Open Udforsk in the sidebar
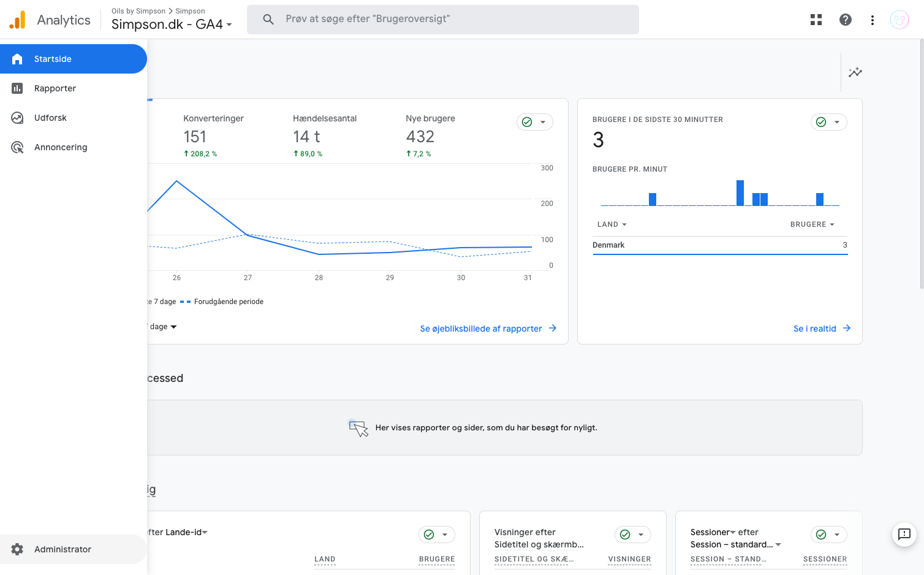 click(x=74, y=118)
